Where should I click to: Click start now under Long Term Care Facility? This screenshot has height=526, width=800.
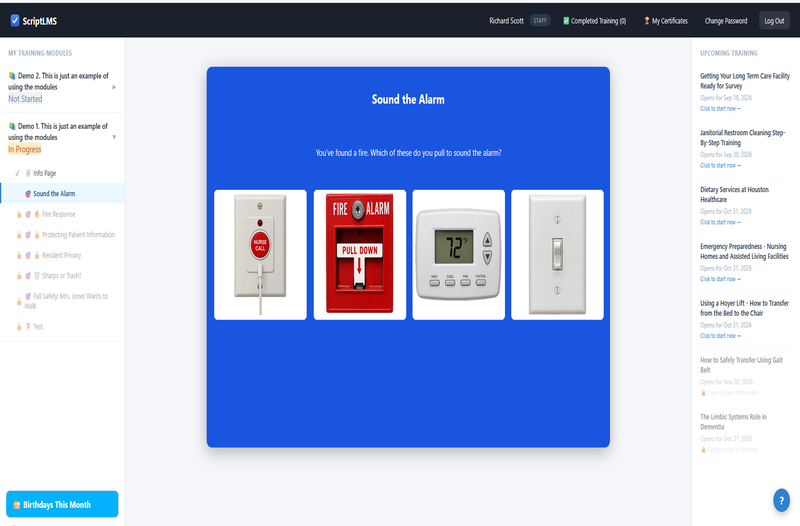point(720,109)
